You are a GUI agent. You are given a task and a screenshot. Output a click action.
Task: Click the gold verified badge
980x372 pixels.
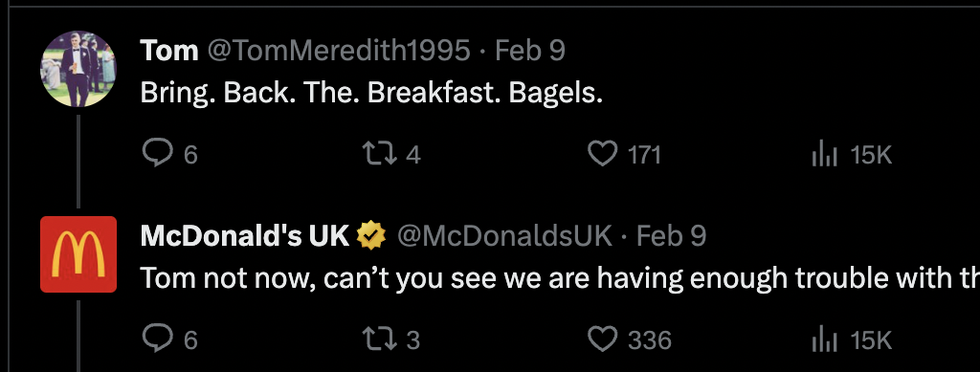point(371,236)
